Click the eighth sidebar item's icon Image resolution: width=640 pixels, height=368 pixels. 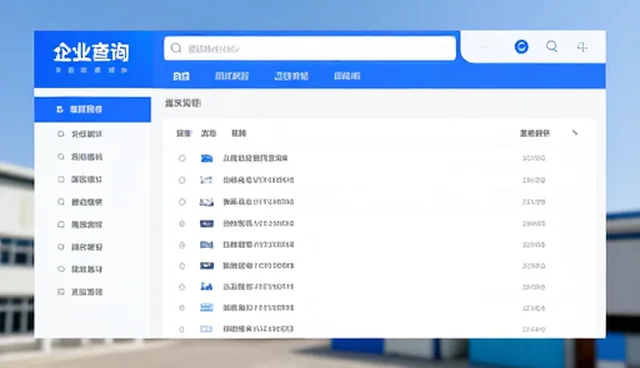[61, 269]
